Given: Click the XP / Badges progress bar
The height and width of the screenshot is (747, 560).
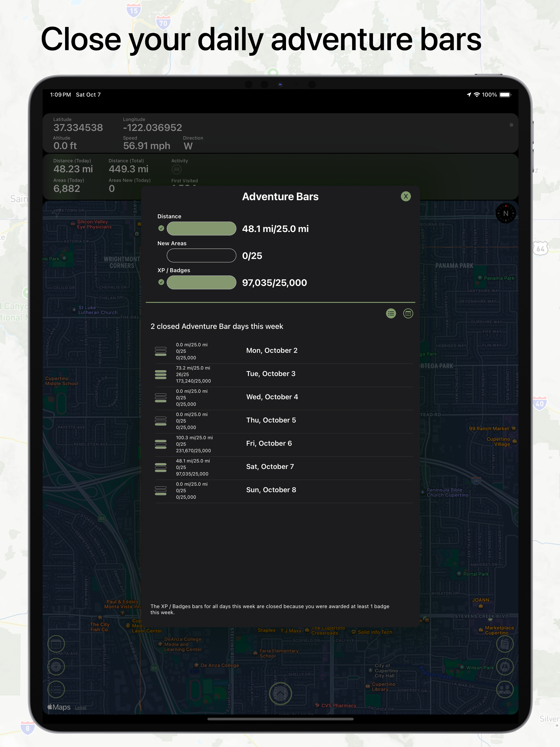Looking at the screenshot, I should click(x=201, y=282).
